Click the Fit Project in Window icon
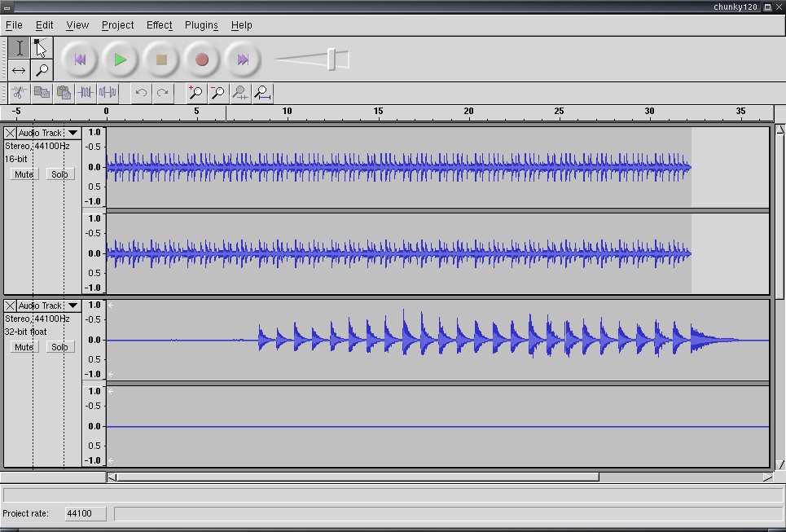Viewport: 786px width, 532px height. point(262,93)
